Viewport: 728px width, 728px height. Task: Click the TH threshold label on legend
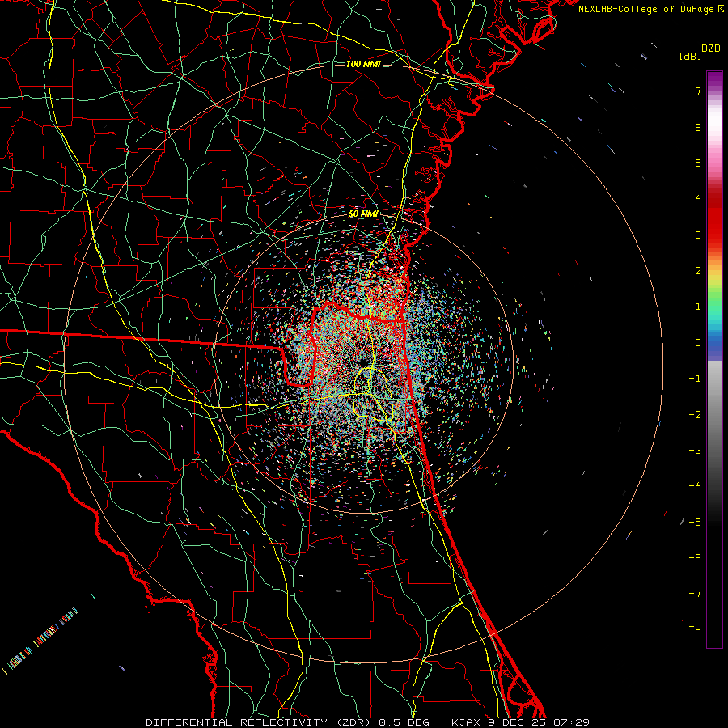tap(695, 630)
